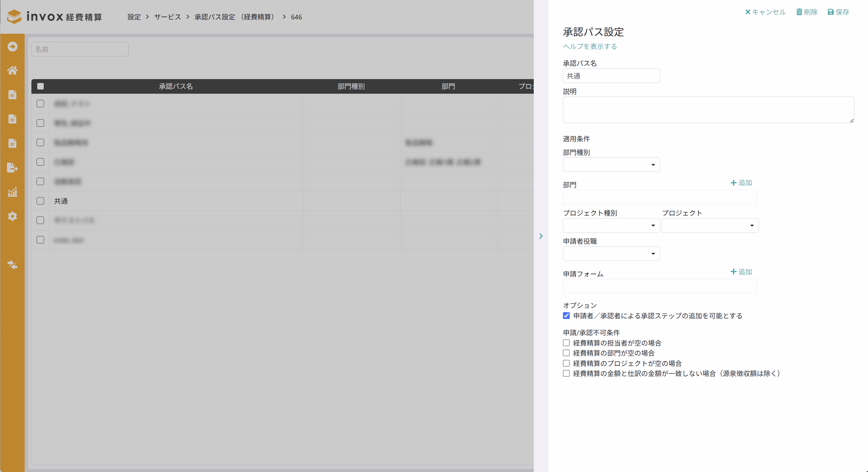
Task: Open the プロジェクト dropdown
Action: [710, 225]
